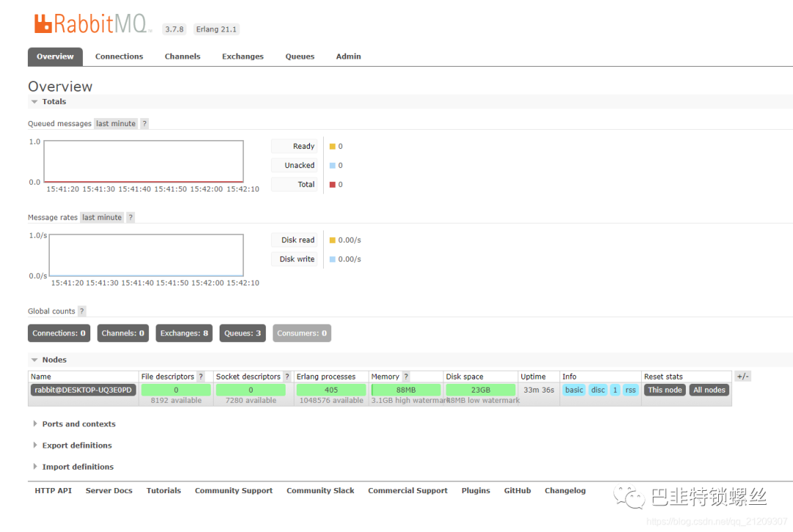Screen dimensions: 793x532
Task: Open help for Memory column
Action: pos(405,376)
